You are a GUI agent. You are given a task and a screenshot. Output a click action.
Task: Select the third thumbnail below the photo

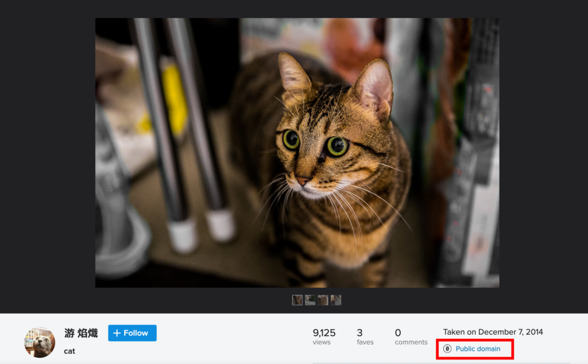[323, 300]
